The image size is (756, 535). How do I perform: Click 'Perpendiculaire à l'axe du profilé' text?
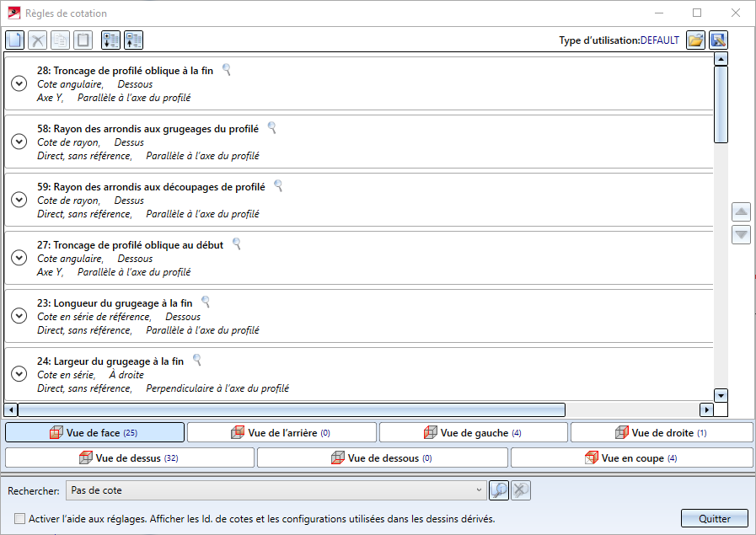[x=217, y=388]
